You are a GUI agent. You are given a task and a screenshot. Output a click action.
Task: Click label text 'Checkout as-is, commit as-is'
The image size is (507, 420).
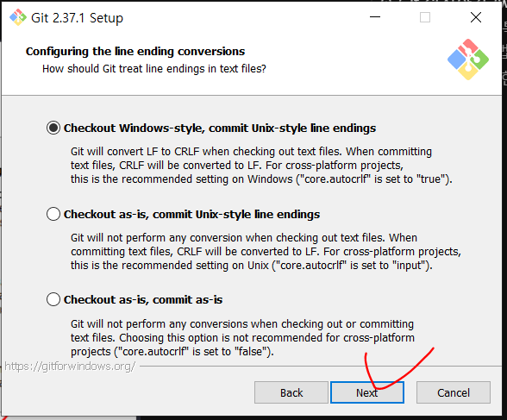coord(143,300)
